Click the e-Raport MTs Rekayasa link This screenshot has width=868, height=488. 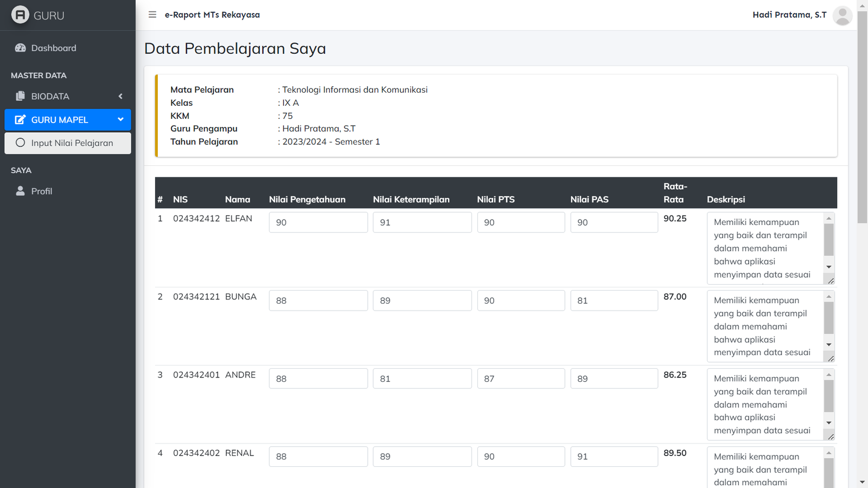pyautogui.click(x=212, y=15)
